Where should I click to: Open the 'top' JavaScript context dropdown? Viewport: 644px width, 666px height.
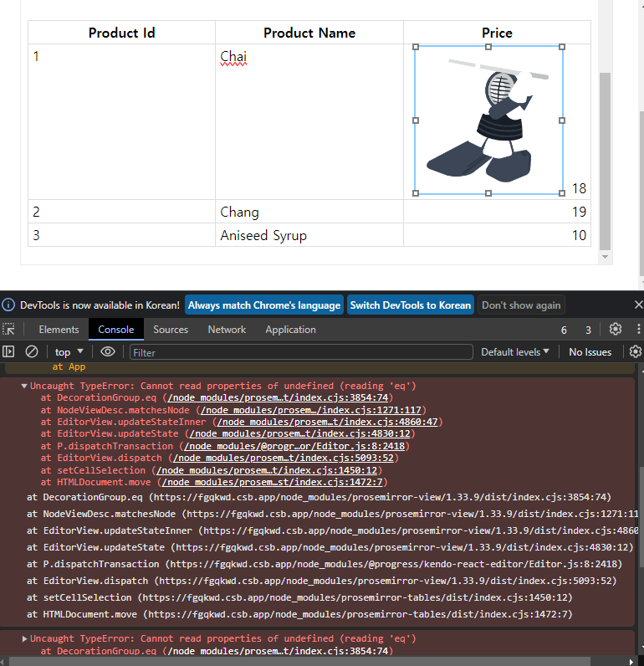click(x=69, y=352)
